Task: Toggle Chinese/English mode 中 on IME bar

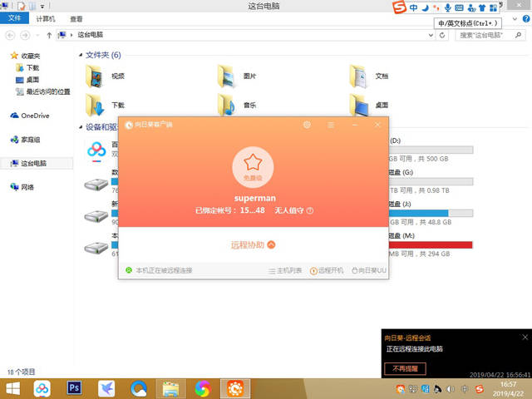Action: [x=413, y=7]
